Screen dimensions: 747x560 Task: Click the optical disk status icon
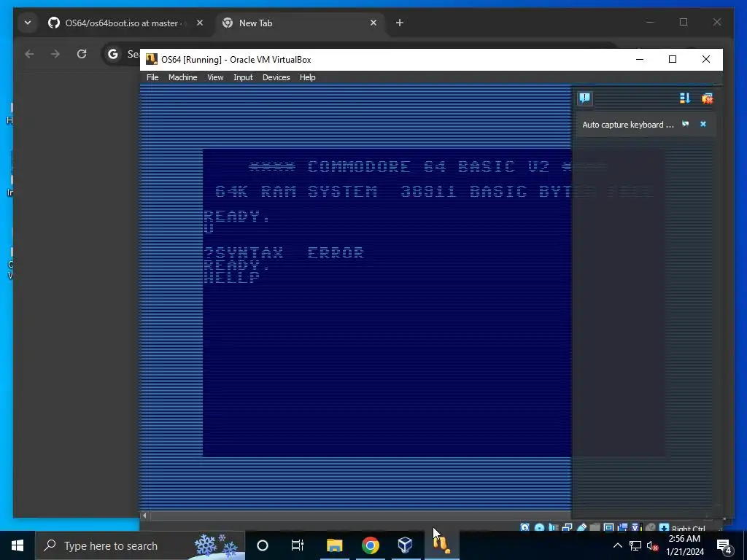(539, 528)
